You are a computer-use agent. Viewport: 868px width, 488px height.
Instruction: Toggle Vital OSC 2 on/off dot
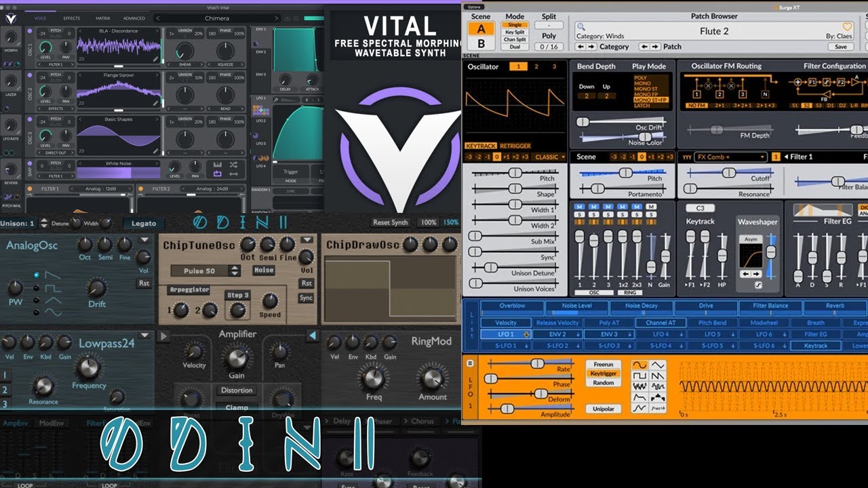coord(30,75)
